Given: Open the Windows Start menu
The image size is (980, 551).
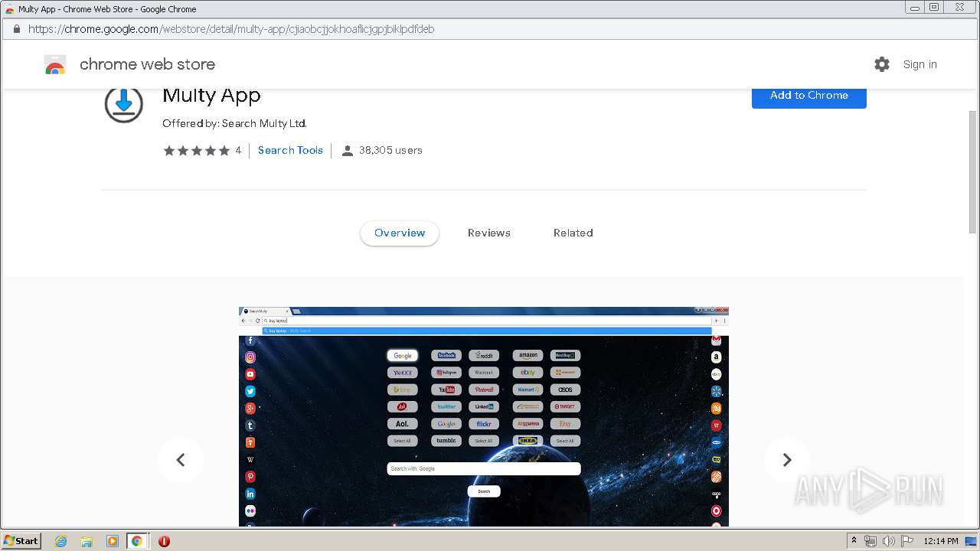Looking at the screenshot, I should (x=21, y=541).
